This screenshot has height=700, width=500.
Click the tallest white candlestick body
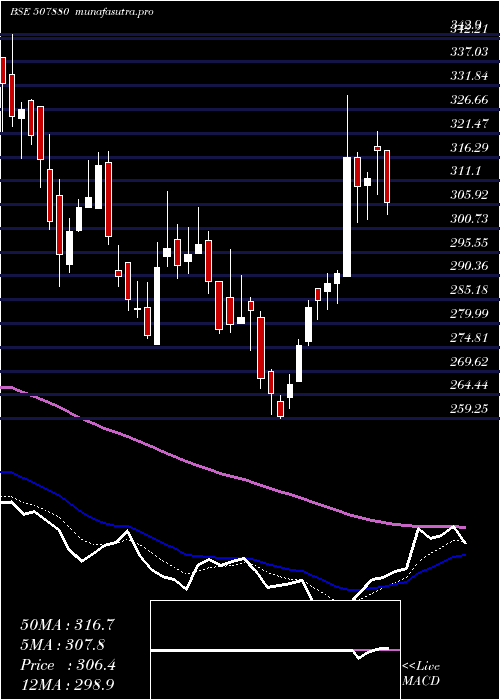(x=347, y=217)
